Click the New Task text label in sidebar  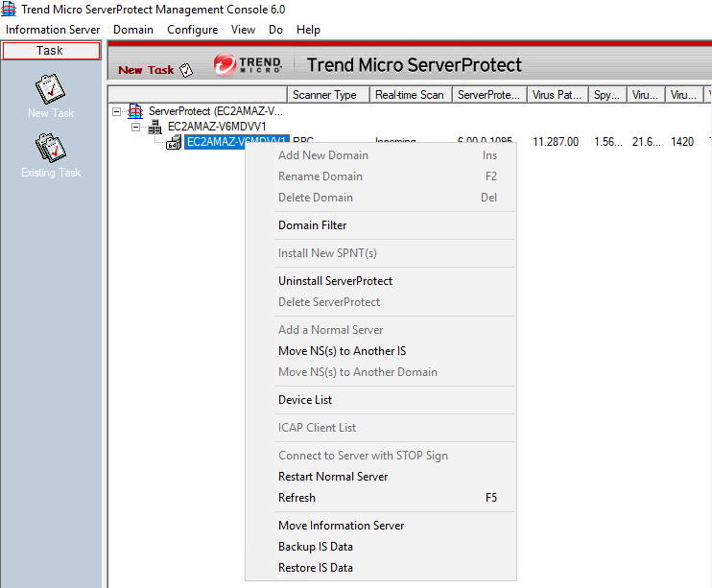coord(51,113)
